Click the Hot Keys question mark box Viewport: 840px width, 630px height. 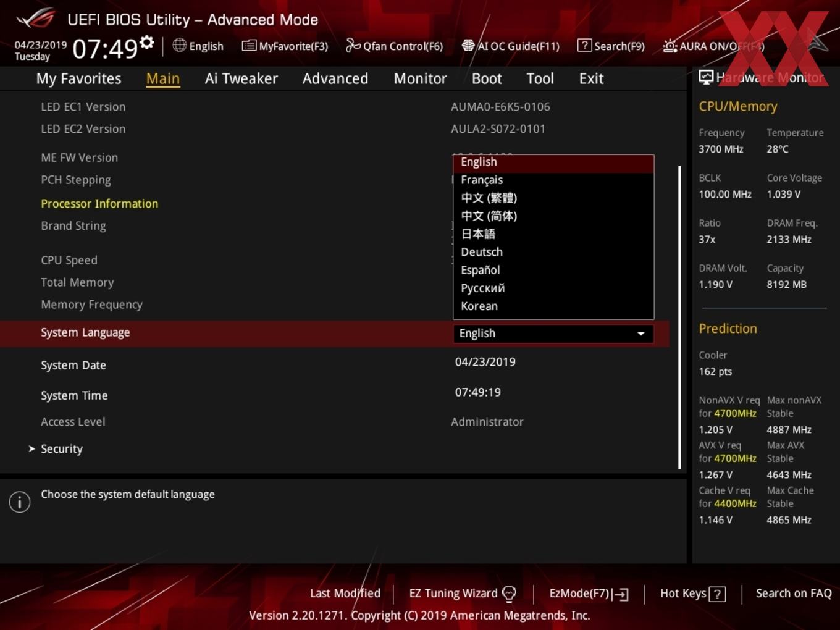click(717, 594)
